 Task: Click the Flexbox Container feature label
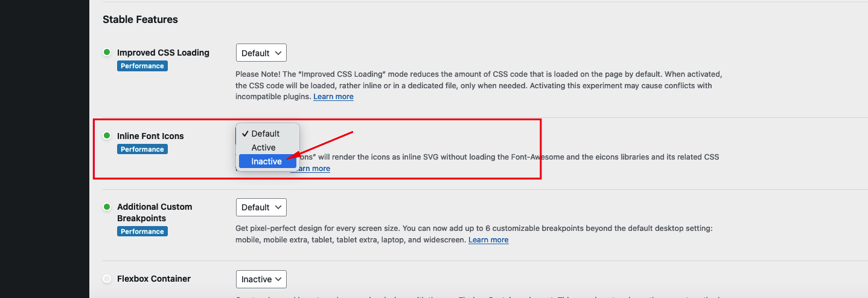(154, 279)
